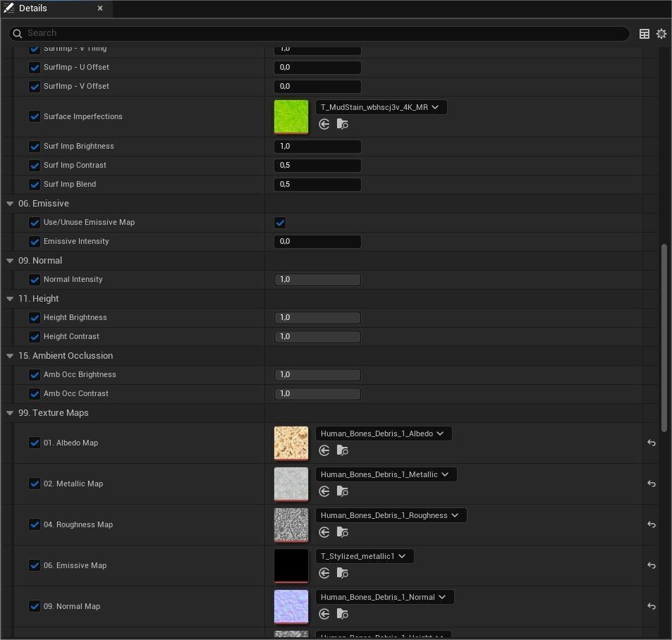Toggle Surf Imp Blend override checkbox
Viewport: 672px width, 640px height.
(x=35, y=185)
